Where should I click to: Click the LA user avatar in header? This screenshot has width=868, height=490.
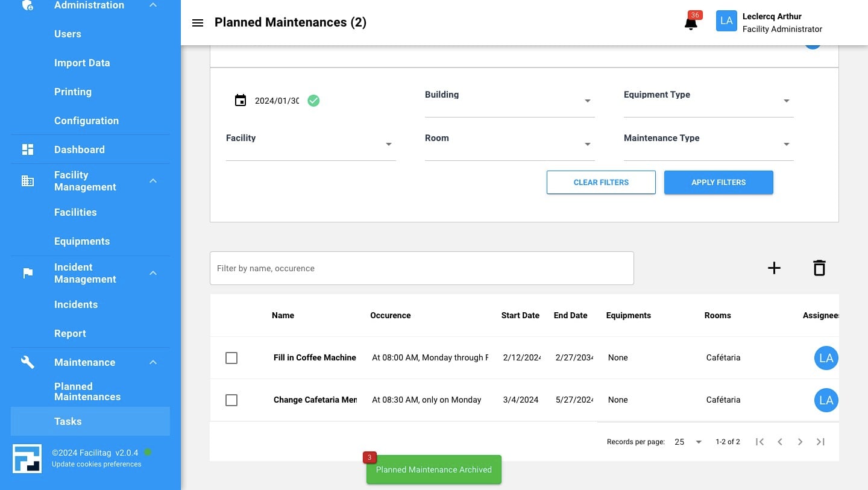pyautogui.click(x=726, y=21)
